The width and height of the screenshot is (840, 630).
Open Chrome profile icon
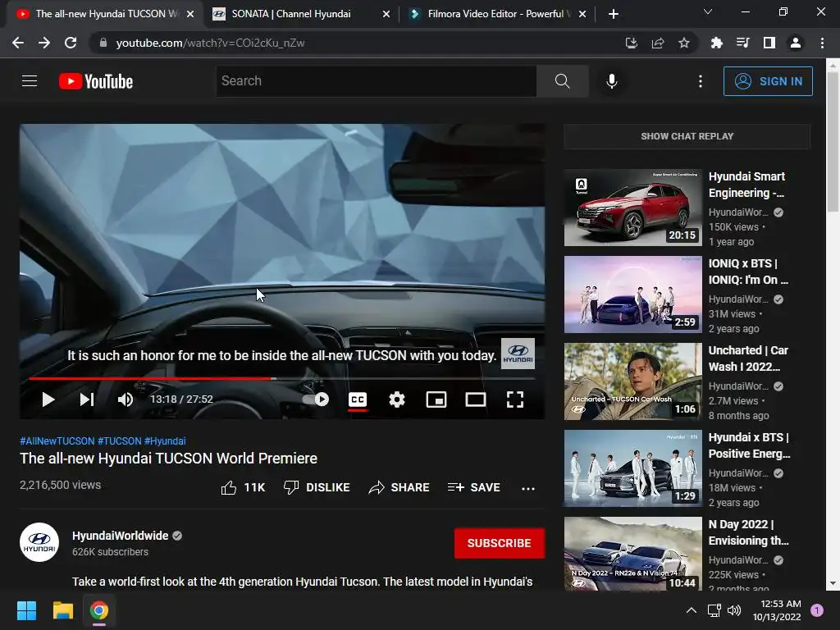(796, 43)
